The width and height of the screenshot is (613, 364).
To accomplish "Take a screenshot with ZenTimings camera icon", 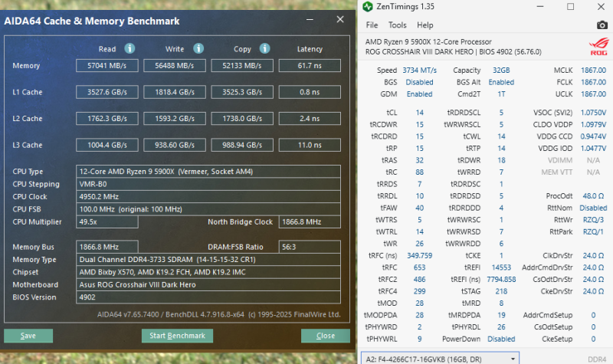I will point(602,25).
